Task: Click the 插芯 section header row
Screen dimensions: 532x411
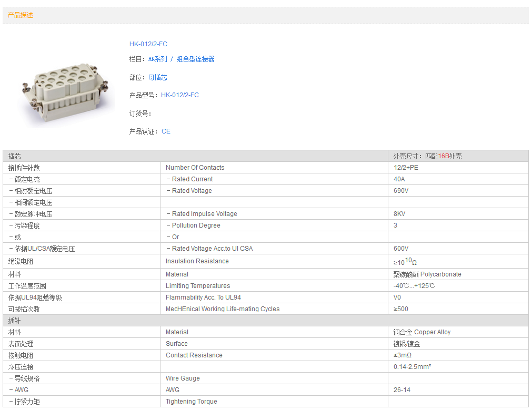Action: [195, 156]
